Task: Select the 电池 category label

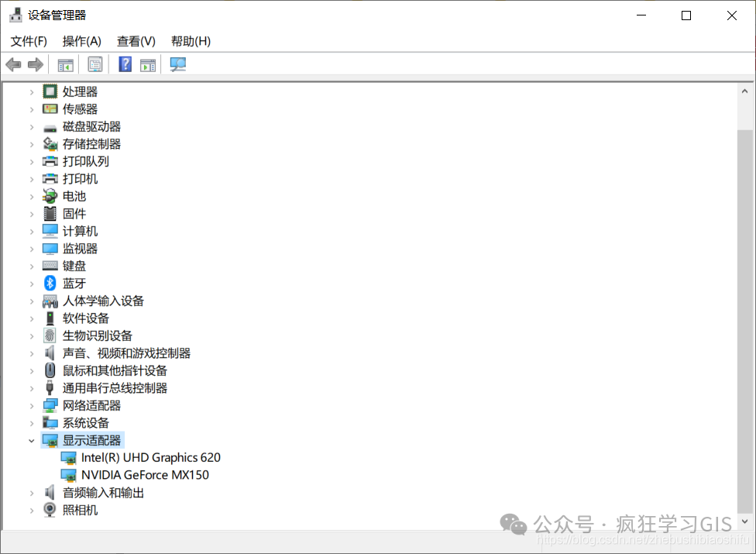Action: click(74, 196)
